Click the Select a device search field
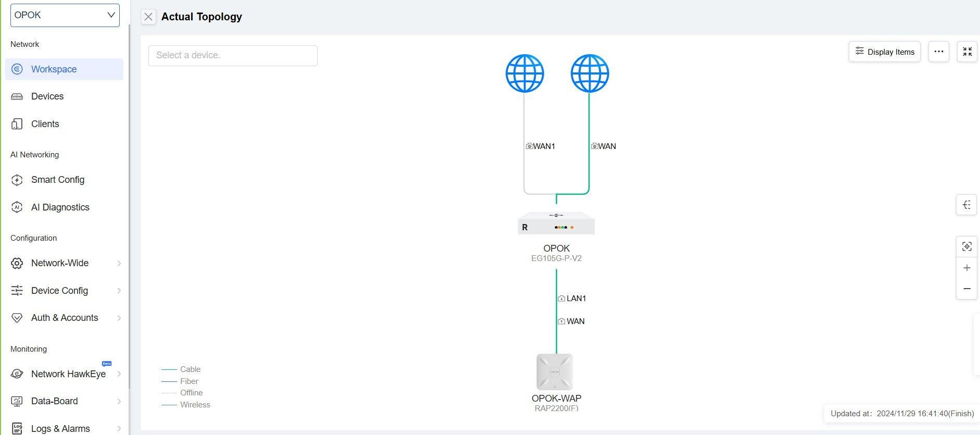980x435 pixels. 233,56
